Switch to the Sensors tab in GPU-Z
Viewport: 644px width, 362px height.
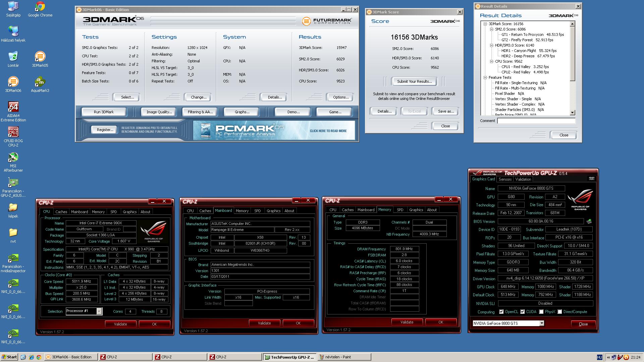coord(505,179)
